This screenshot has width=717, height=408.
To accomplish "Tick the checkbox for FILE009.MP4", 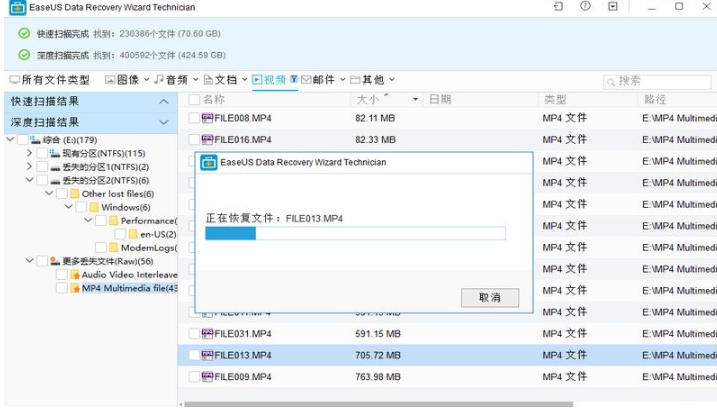I will click(194, 376).
